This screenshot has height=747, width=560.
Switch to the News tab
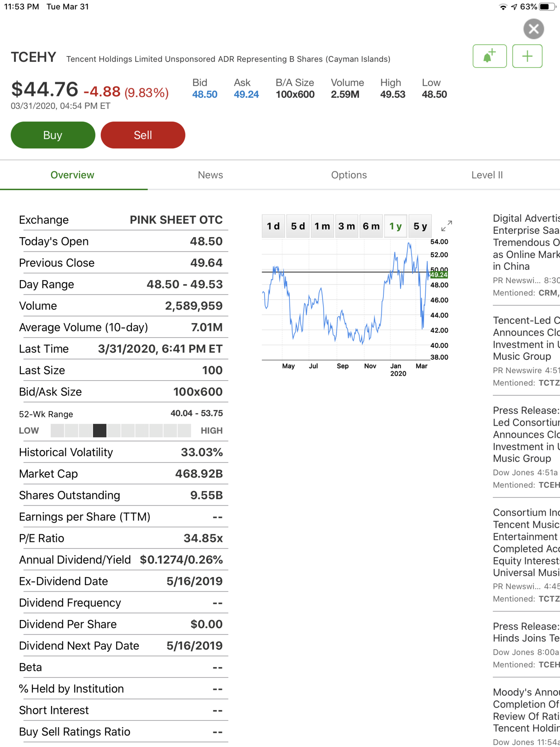pyautogui.click(x=210, y=175)
